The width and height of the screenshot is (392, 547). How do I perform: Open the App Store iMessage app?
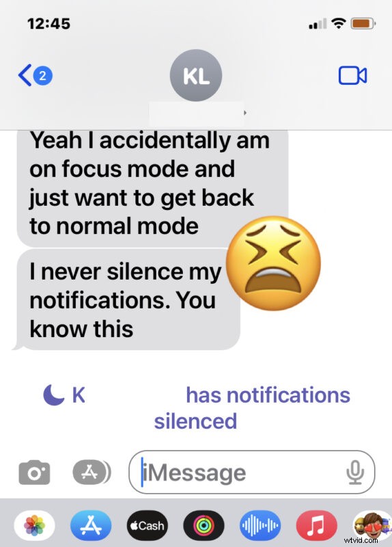tap(91, 525)
